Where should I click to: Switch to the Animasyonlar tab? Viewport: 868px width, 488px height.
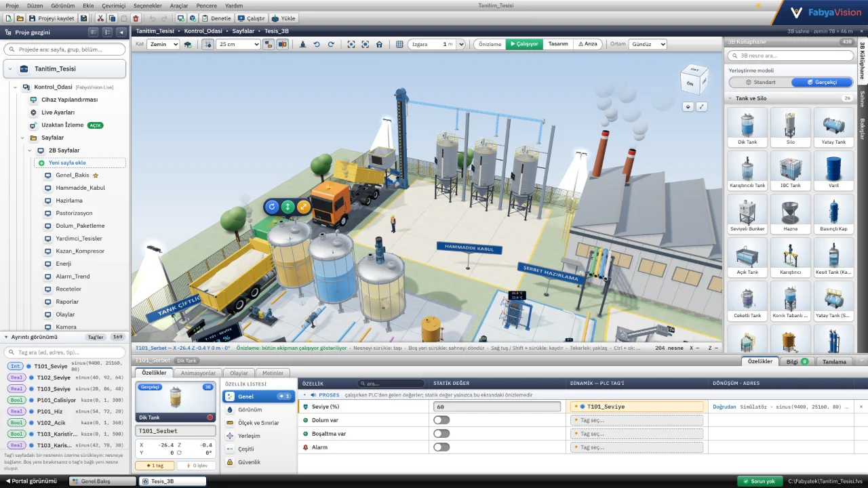(x=198, y=373)
